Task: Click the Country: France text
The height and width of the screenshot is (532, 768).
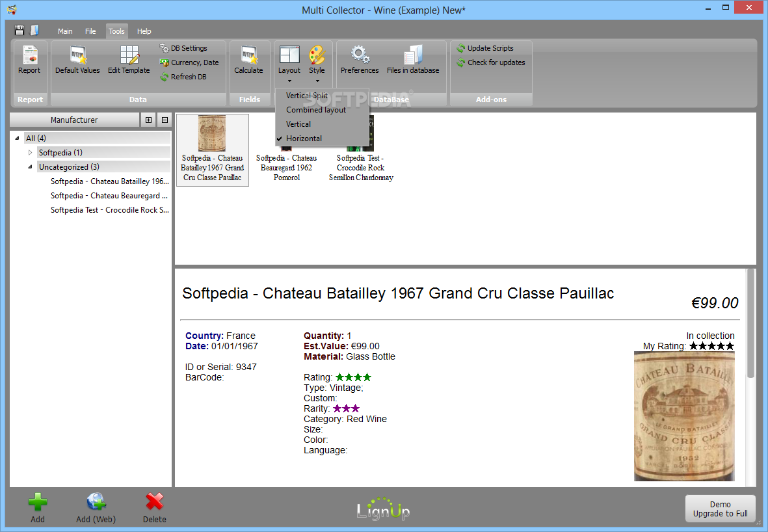Action: (220, 336)
